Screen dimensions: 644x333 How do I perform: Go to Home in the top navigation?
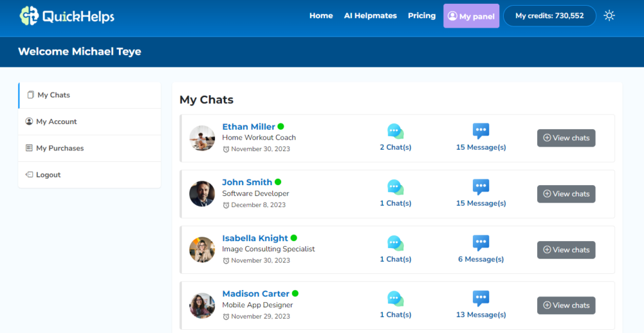pos(321,16)
